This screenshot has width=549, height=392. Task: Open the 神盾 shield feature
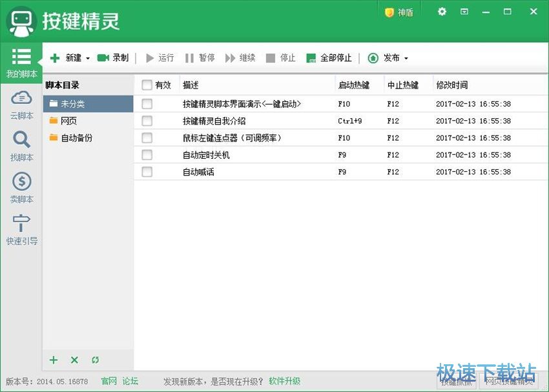399,13
